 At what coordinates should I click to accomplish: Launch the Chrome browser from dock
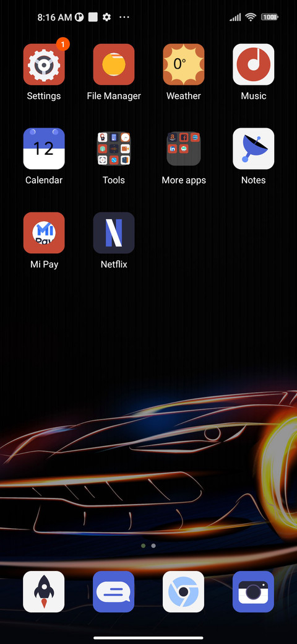[183, 592]
